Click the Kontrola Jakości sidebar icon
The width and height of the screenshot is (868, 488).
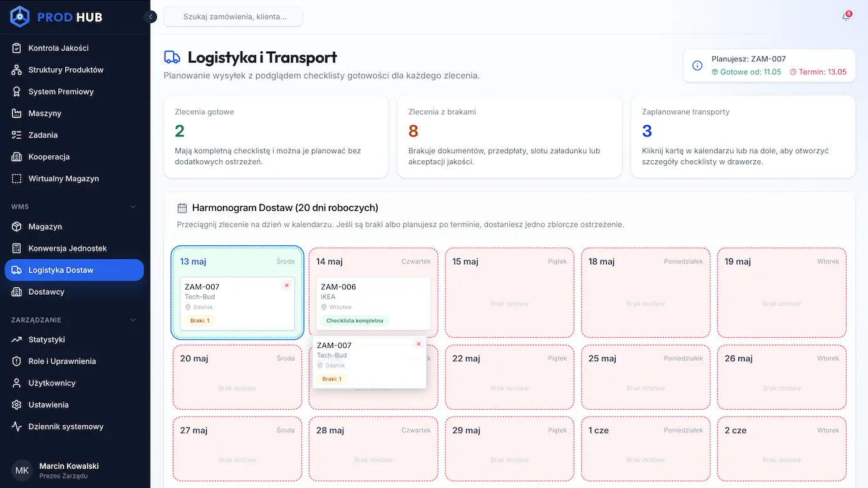tap(17, 48)
